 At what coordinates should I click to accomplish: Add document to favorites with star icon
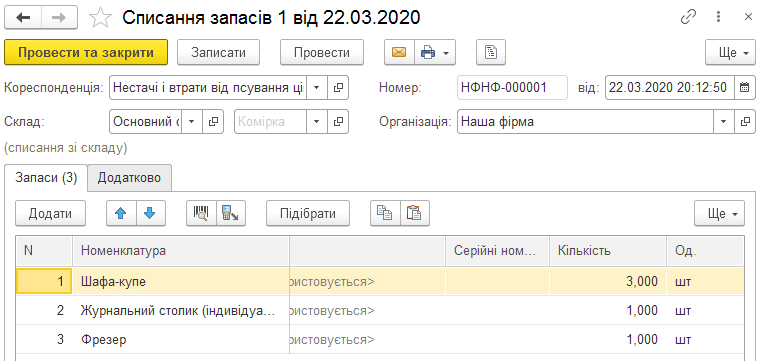[101, 18]
